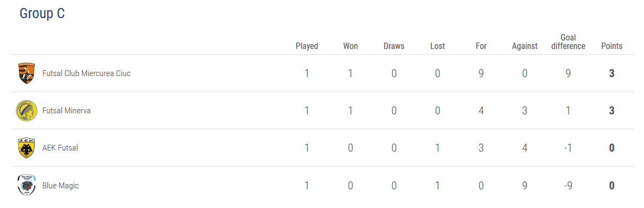Open the Blue Magic team name link
The image size is (644, 208).
(61, 186)
